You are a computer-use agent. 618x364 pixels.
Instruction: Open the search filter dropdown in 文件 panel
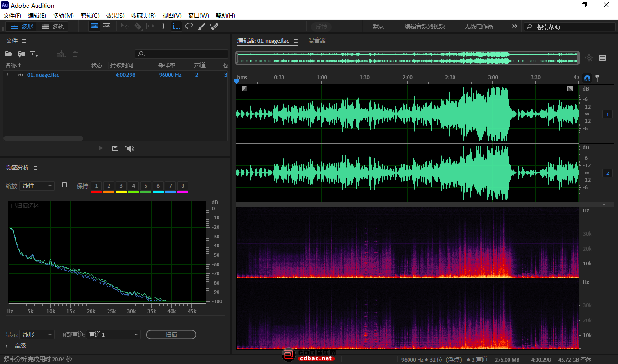142,55
